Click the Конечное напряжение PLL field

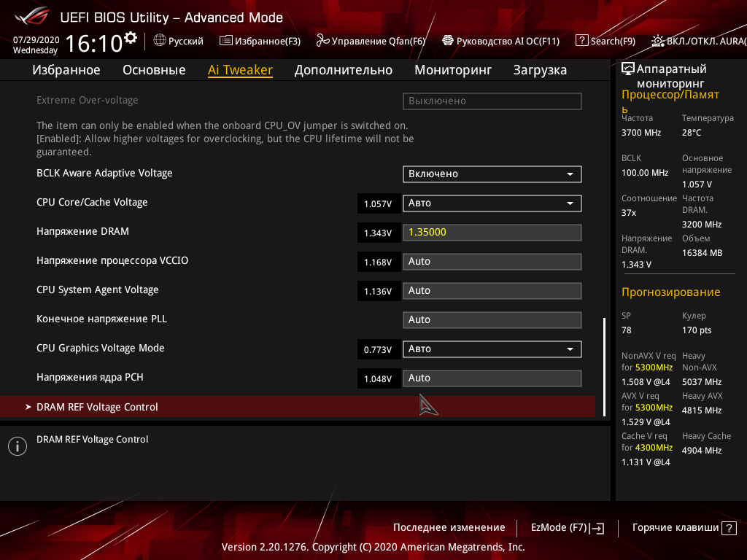point(492,319)
